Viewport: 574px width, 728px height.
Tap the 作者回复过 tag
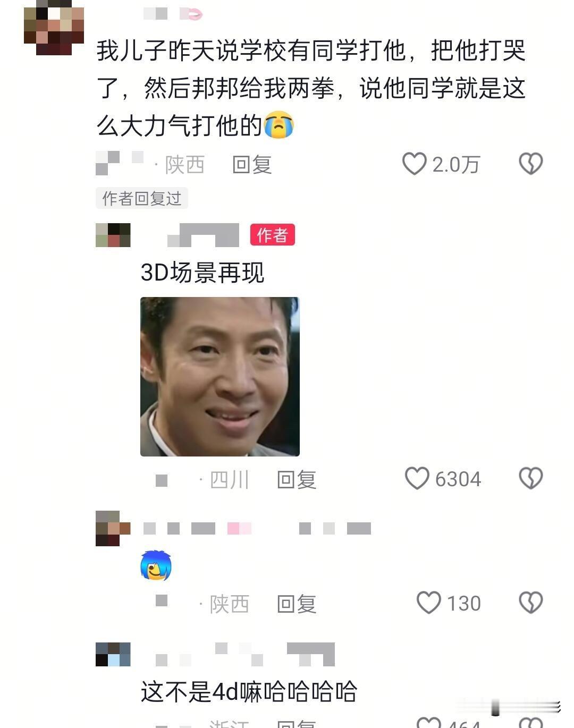[x=142, y=198]
